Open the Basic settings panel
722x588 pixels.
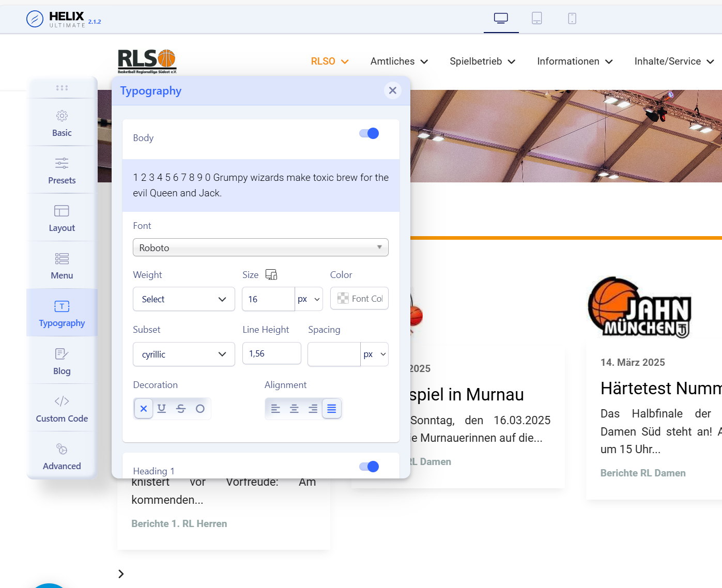coord(62,123)
